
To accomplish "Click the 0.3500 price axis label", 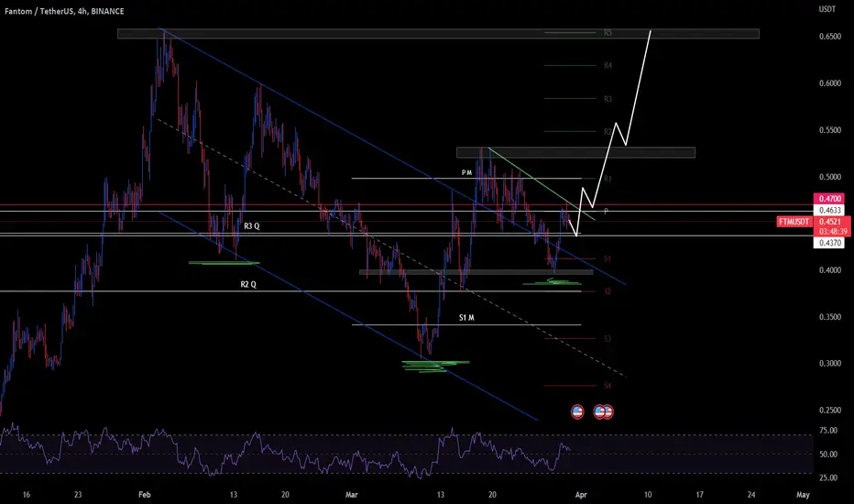I will (830, 316).
